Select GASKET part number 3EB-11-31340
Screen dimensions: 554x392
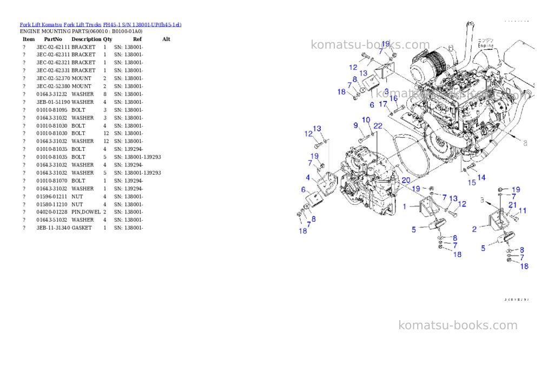53,228
